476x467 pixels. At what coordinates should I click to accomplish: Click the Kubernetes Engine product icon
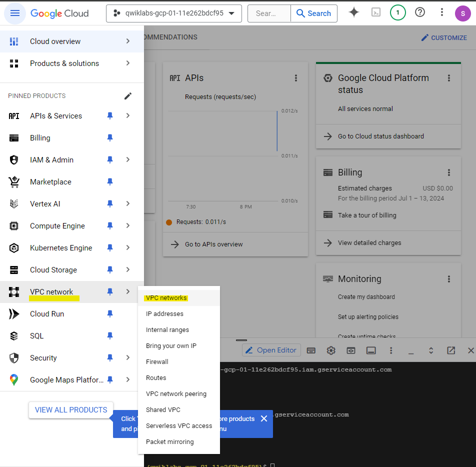tap(14, 248)
